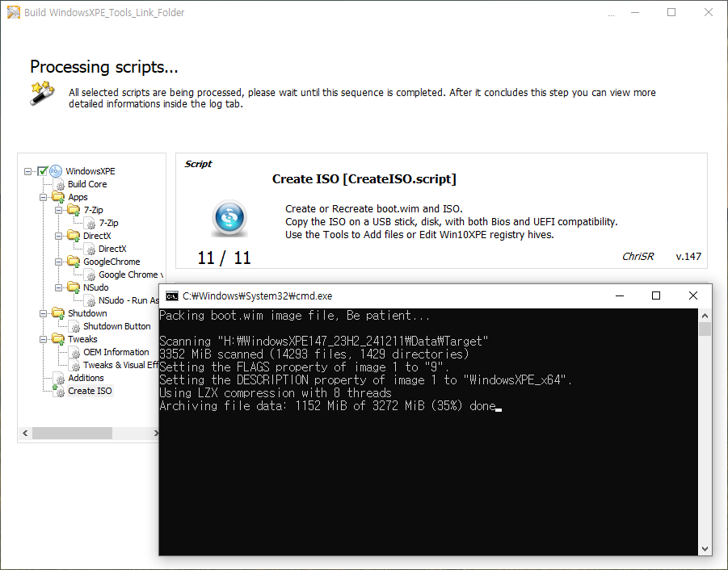Close the cmd.exe window

693,295
